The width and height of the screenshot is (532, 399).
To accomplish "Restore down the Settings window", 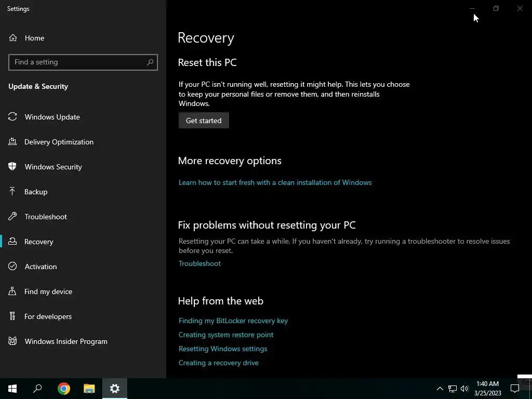I will click(496, 8).
